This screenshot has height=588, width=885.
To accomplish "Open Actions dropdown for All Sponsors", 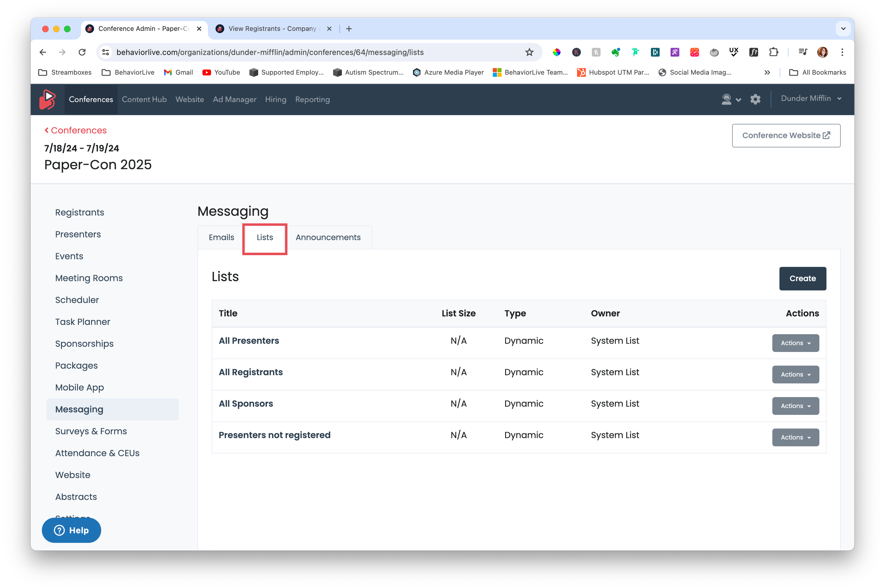I will pos(795,406).
